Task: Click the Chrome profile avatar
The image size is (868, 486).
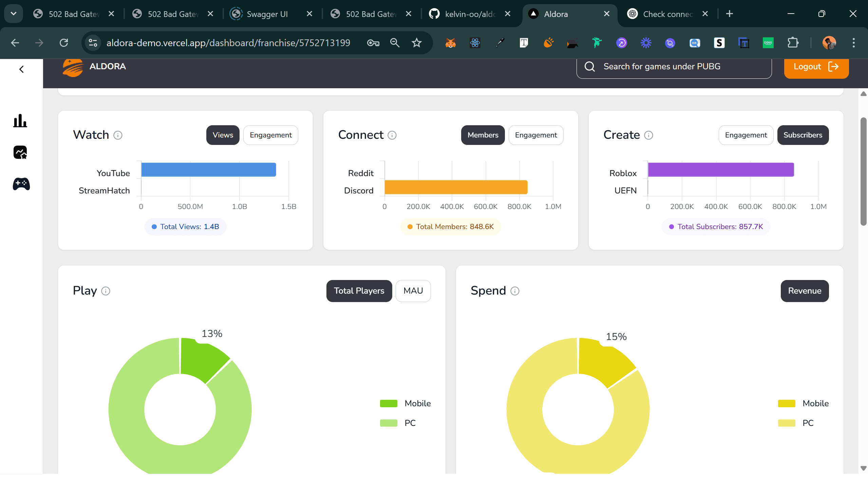Action: coord(829,43)
